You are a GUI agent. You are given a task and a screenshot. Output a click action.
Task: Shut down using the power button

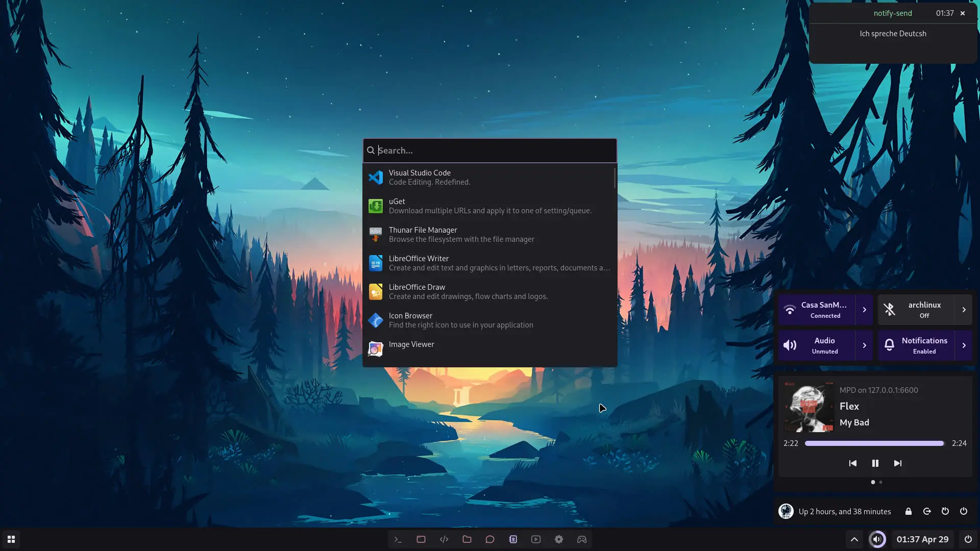point(963,511)
